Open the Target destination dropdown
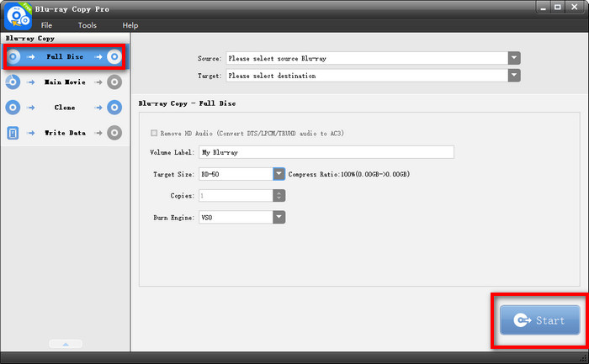589x364 pixels. (514, 76)
